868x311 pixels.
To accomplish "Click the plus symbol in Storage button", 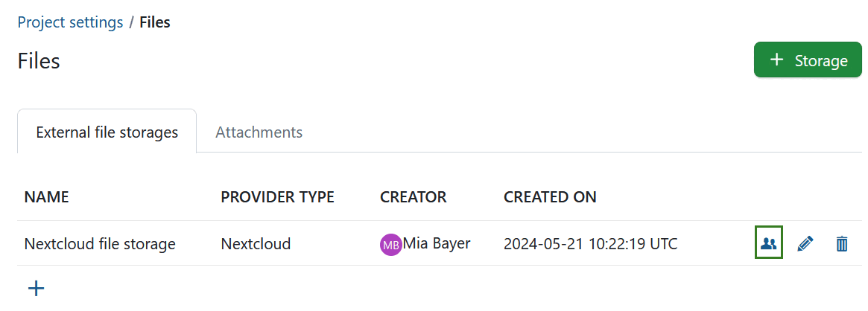I will pyautogui.click(x=776, y=60).
